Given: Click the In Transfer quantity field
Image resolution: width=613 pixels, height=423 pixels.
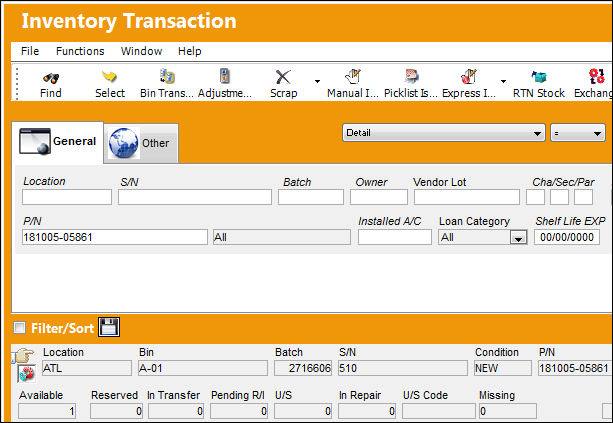Looking at the screenshot, I should [176, 411].
